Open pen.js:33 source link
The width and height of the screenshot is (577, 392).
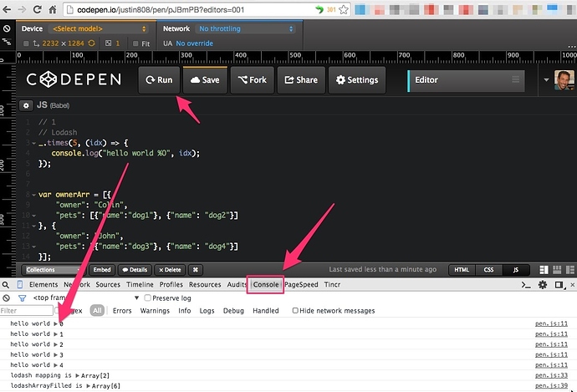pos(551,375)
